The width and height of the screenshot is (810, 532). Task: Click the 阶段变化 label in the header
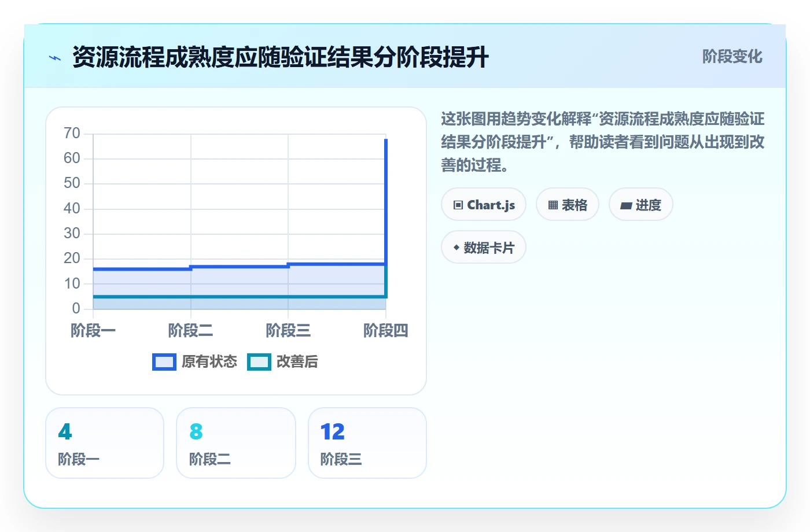click(x=732, y=57)
